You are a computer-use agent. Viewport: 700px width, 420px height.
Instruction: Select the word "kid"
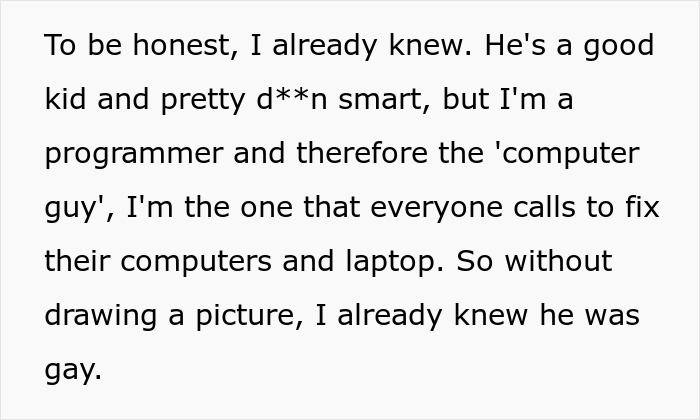65,99
